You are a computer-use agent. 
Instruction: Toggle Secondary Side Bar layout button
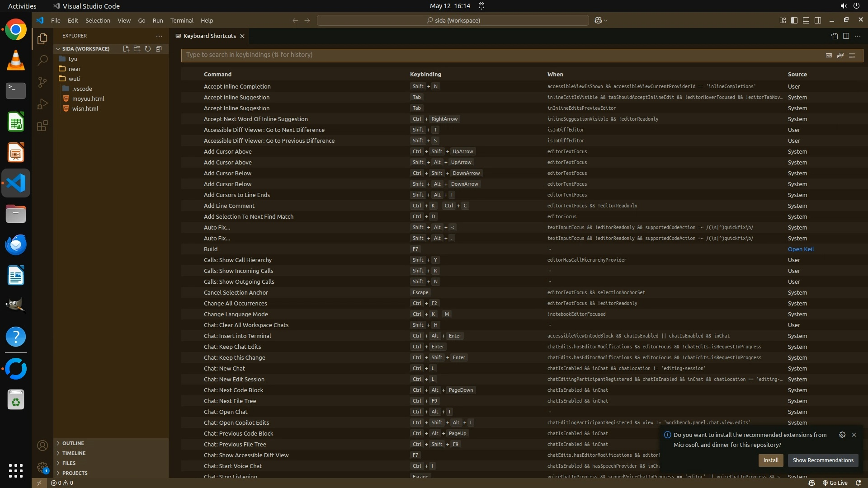[818, 20]
